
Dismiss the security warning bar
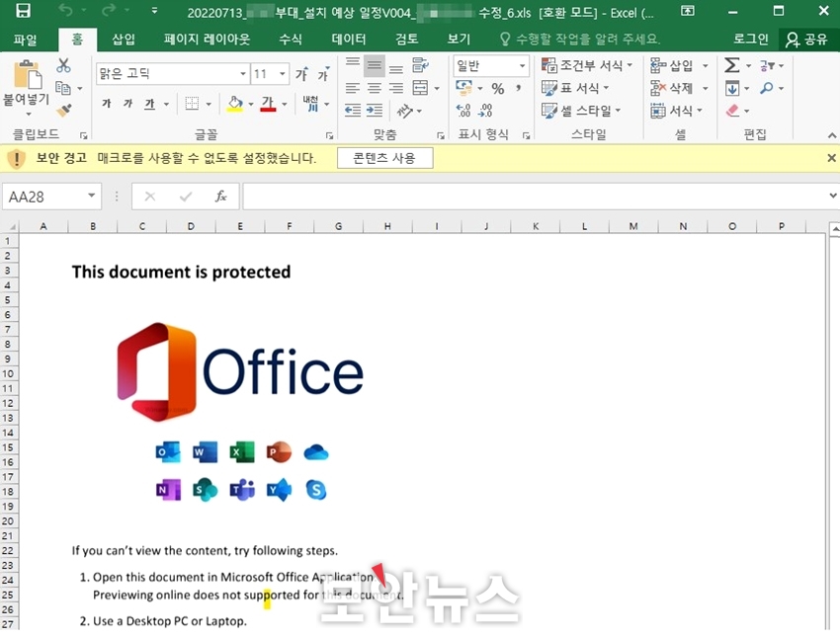click(831, 158)
